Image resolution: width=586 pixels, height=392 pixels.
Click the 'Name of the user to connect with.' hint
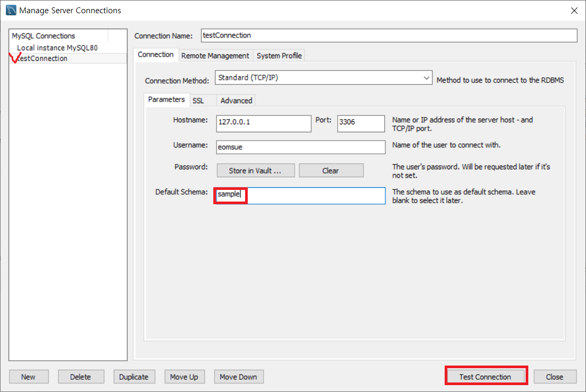coord(446,145)
